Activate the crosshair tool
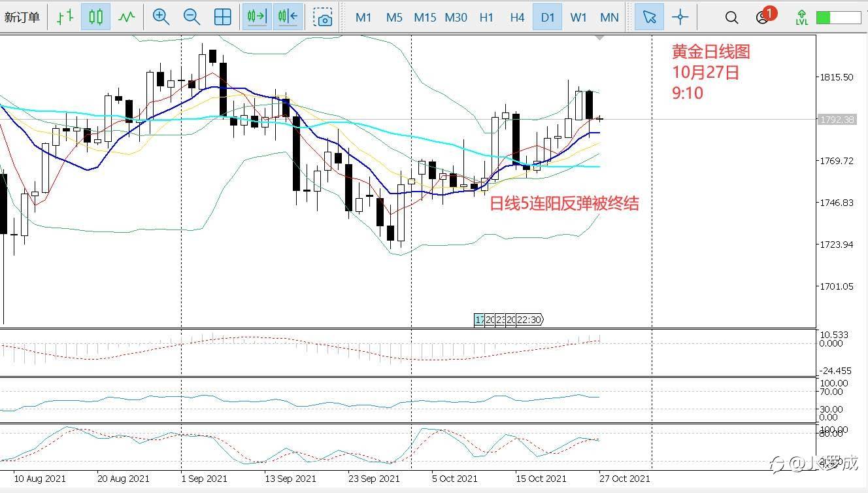The image size is (868, 493). click(680, 17)
